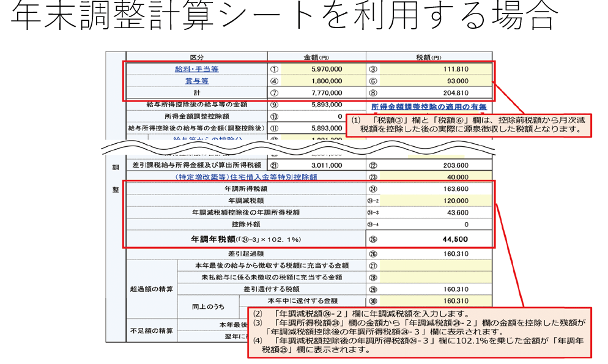608x364 pixels.
Task: Click the 差引超過額 value 160,310
Action: click(456, 254)
